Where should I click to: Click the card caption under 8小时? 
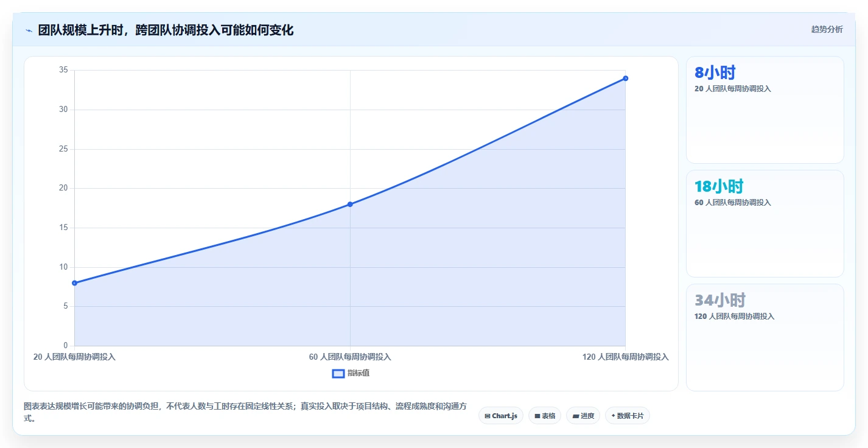coord(733,89)
